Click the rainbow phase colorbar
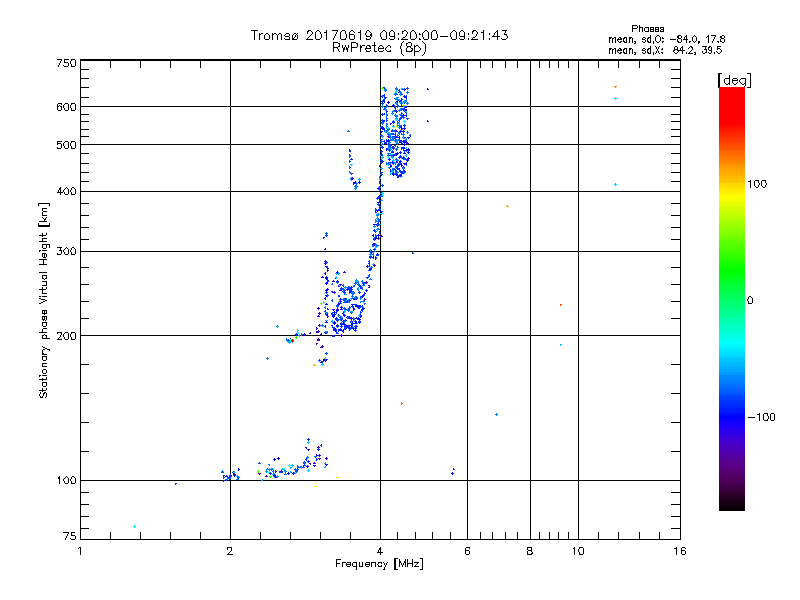 tap(732, 298)
